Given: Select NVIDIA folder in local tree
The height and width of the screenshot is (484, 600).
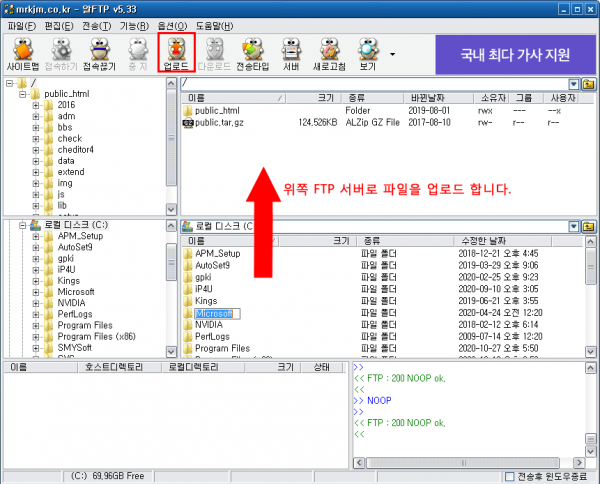Looking at the screenshot, I should [71, 303].
